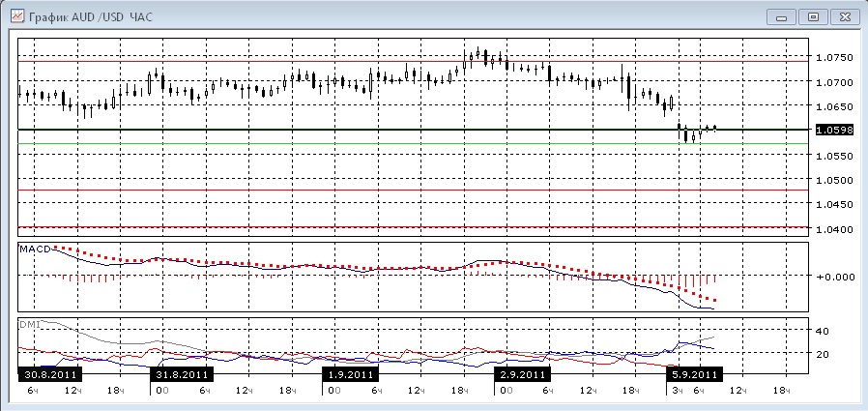Click the DMI scale value 20
Screen dimensions: 868x411
(822, 354)
